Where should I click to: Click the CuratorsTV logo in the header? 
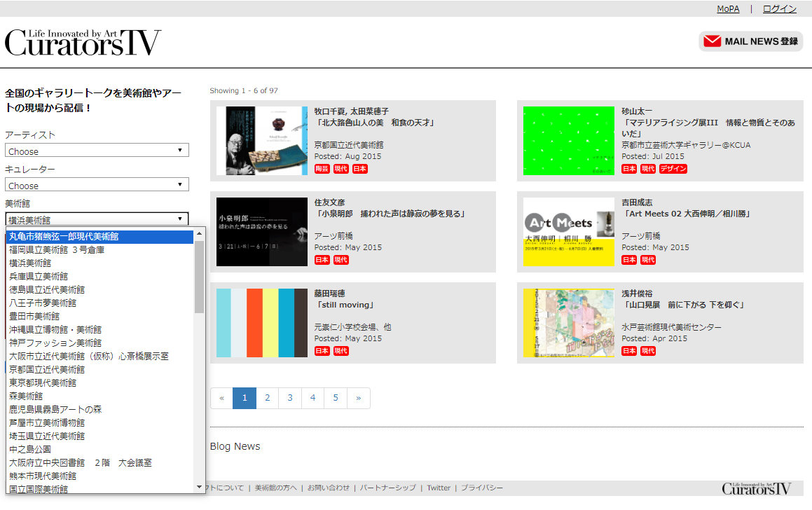[x=83, y=43]
